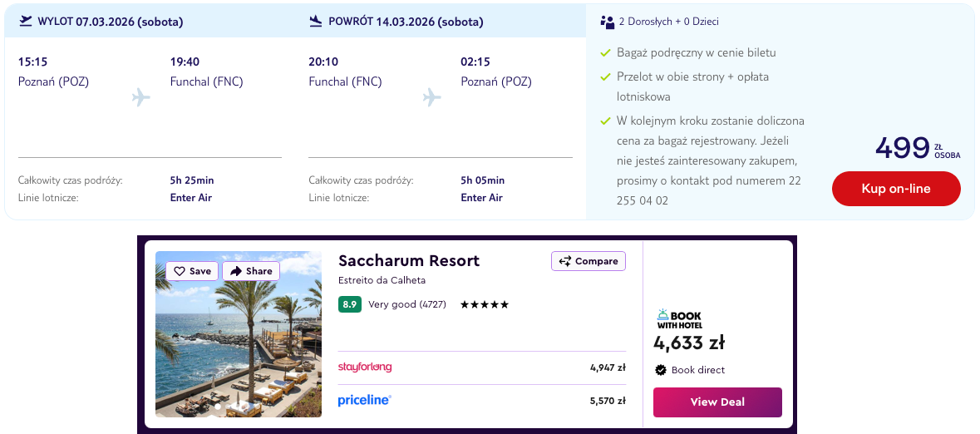The width and height of the screenshot is (980, 434).
Task: Click the heart icon to save the hotel
Action: 180,271
